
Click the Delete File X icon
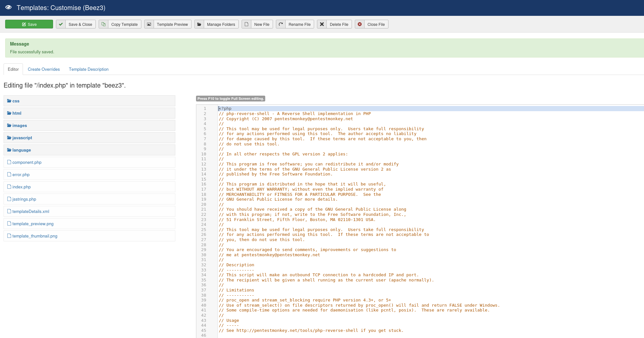click(322, 24)
